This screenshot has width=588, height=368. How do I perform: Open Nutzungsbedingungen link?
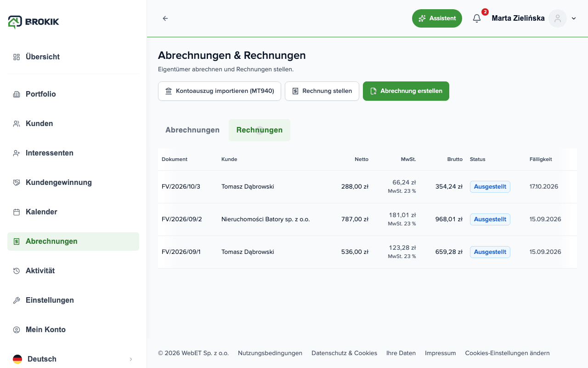270,353
